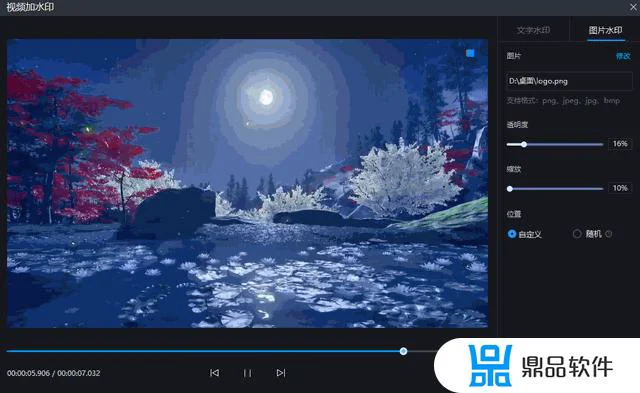Jump to next frame button
The width and height of the screenshot is (640, 393).
[x=281, y=373]
